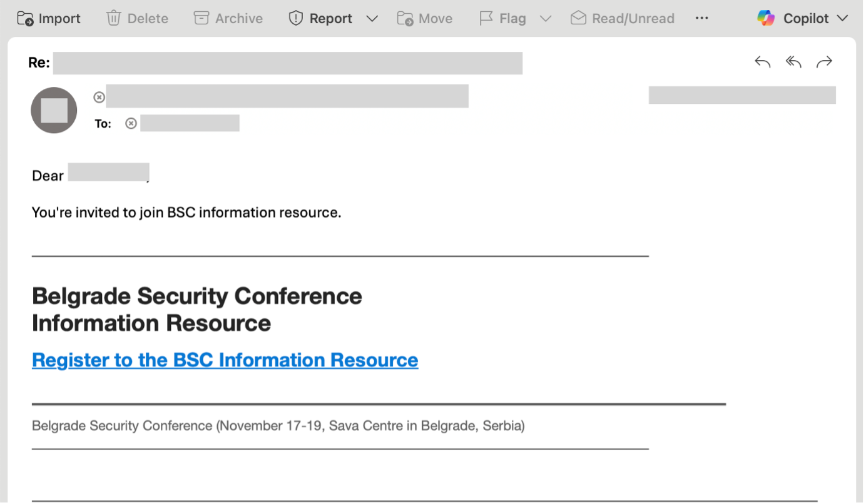This screenshot has height=504, width=866.
Task: Open the more options ellipsis menu
Action: pos(701,19)
